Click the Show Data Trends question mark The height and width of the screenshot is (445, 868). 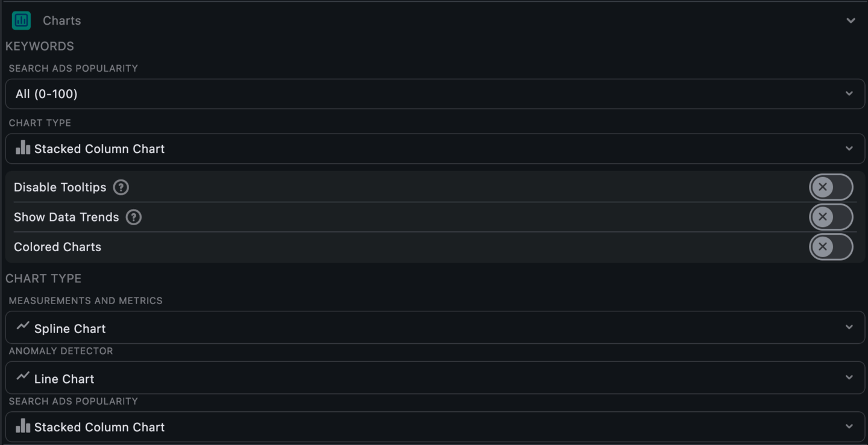(x=133, y=217)
